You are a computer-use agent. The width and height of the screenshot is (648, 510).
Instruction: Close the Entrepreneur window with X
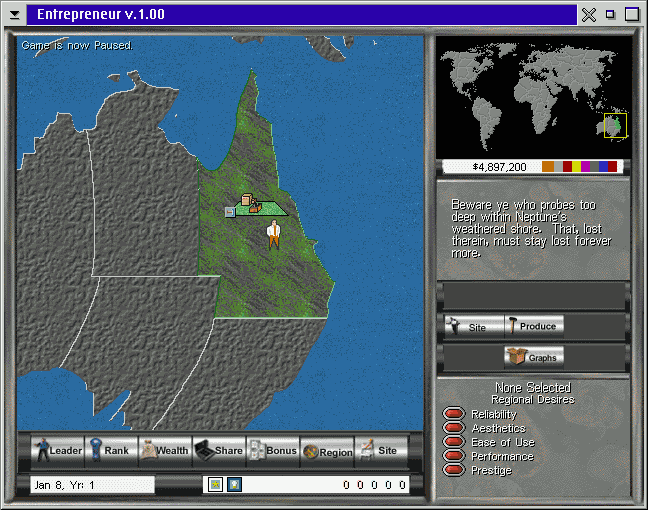pyautogui.click(x=589, y=15)
